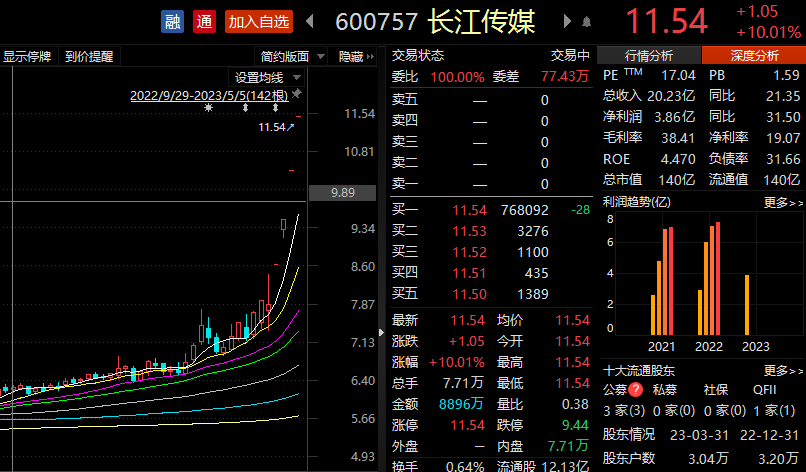The height and width of the screenshot is (472, 806).
Task: Click the 买四 price 11.51
Action: click(469, 273)
